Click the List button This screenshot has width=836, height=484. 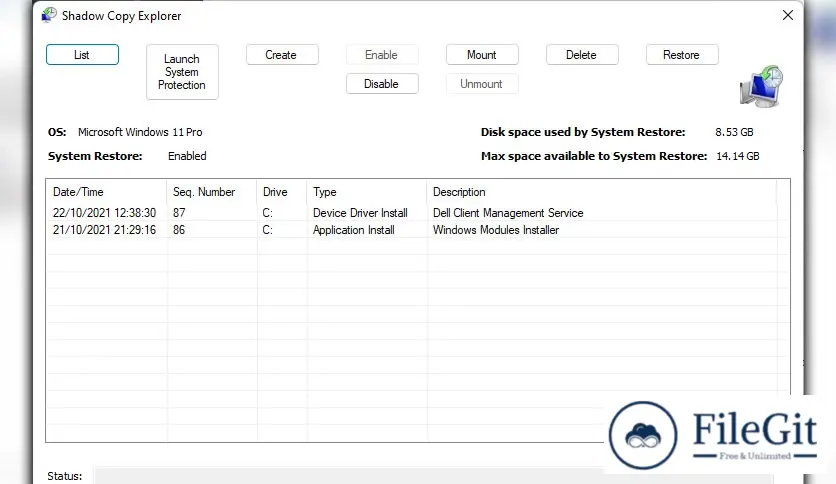[x=82, y=54]
